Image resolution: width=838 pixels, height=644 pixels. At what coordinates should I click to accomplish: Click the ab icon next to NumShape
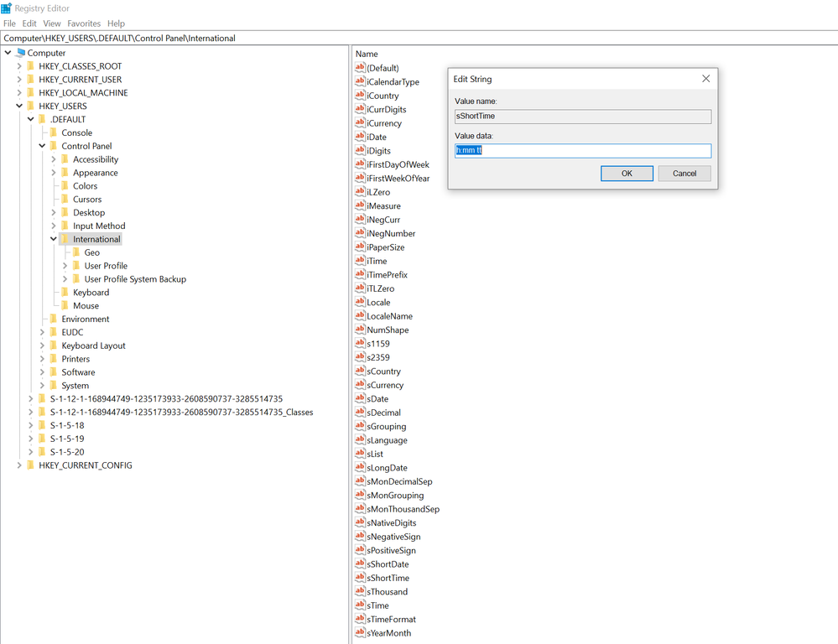click(361, 330)
